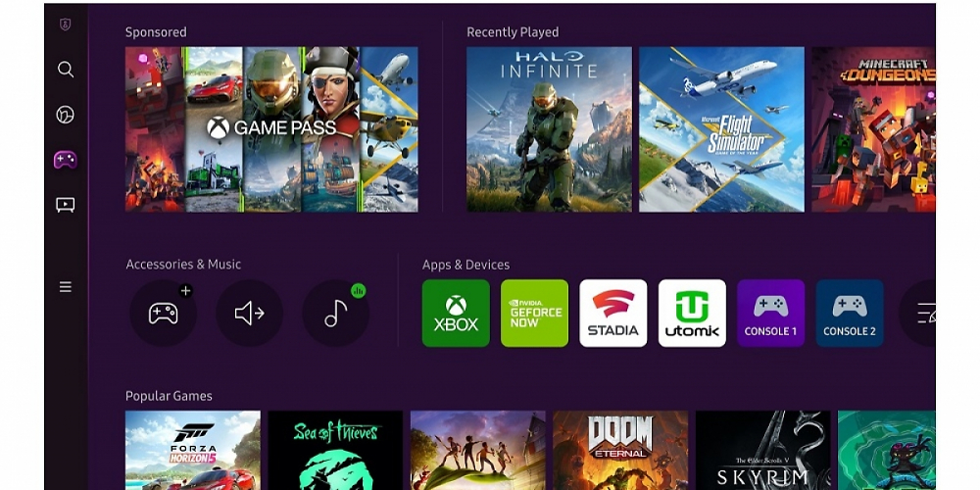Click the Recently Played heading
Viewport: 980px width, 490px height.
[x=513, y=32]
